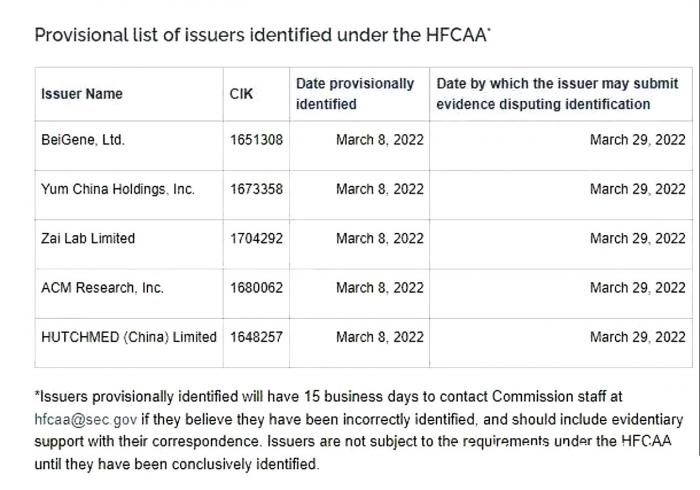The image size is (700, 490).
Task: Click the Zai Lab Limited cell
Action: tap(88, 238)
